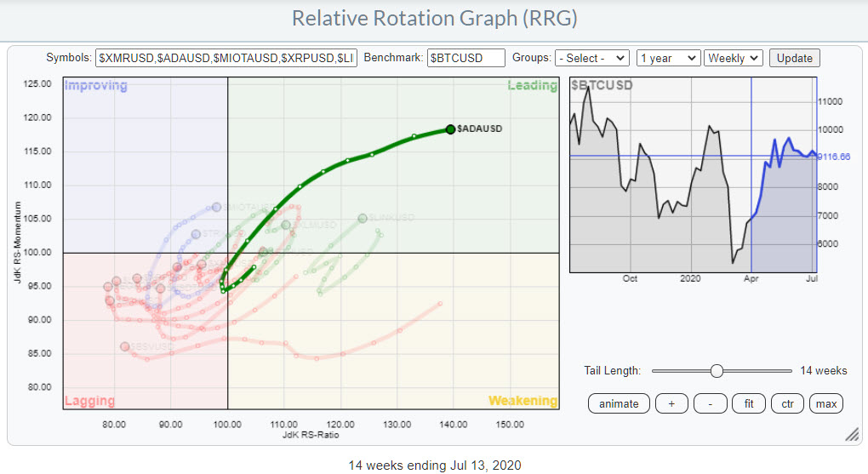
Task: Open the 1 year period dropdown
Action: [x=668, y=58]
